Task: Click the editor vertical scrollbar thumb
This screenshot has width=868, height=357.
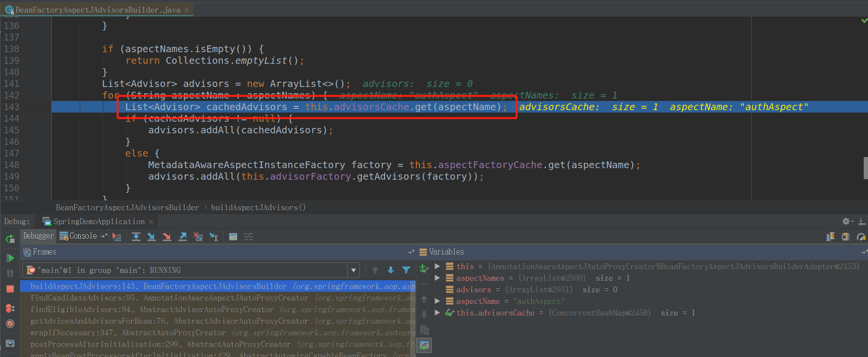Action: [x=866, y=168]
